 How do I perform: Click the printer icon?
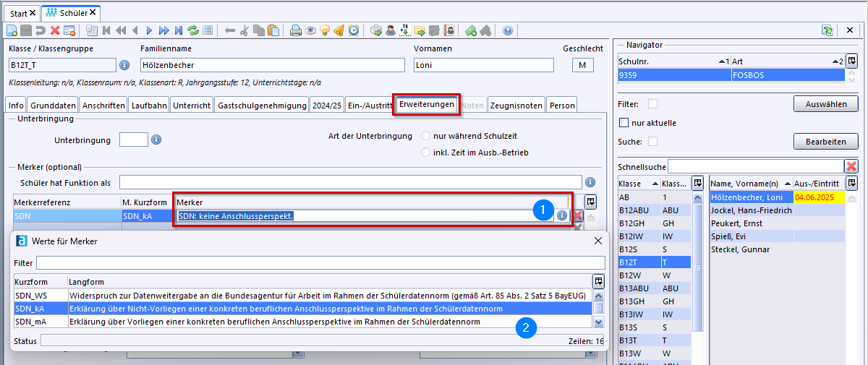296,30
